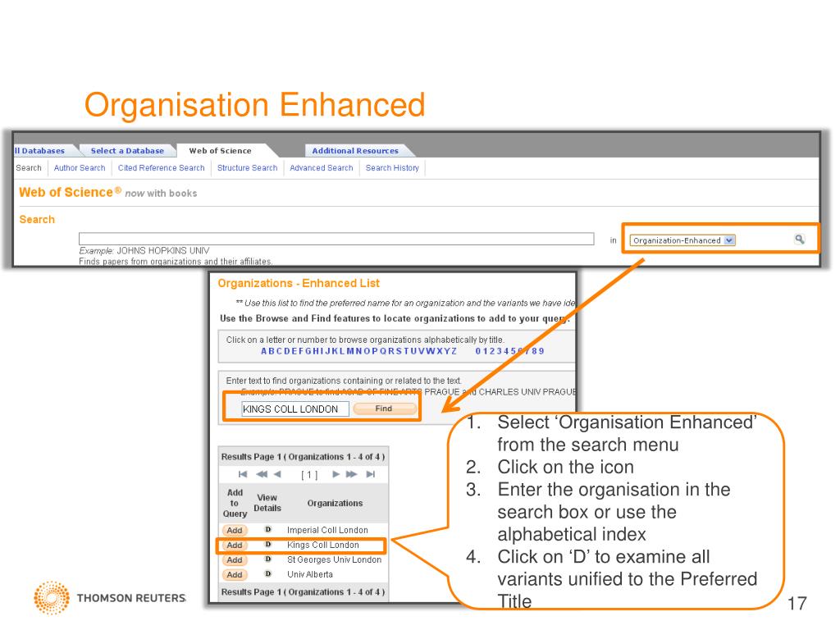Image resolution: width=840 pixels, height=630 pixels.
Task: Browse organizations starting with letter K
Action: 335,351
